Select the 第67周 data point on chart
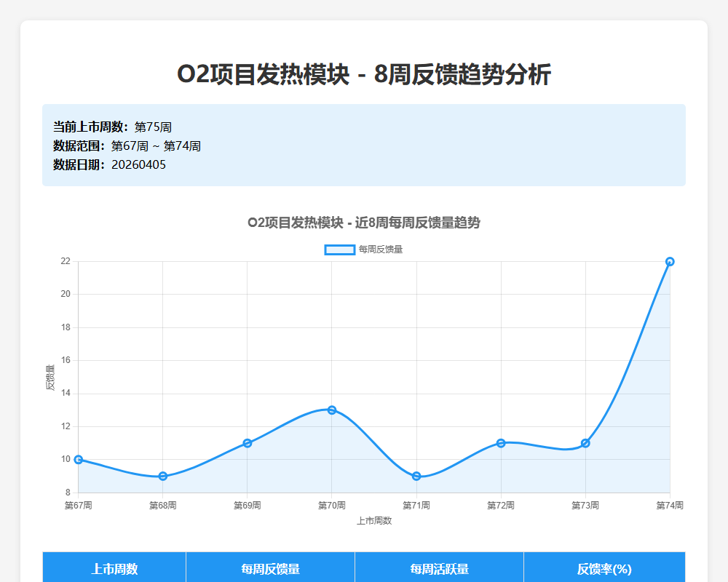The height and width of the screenshot is (582, 728). click(79, 460)
